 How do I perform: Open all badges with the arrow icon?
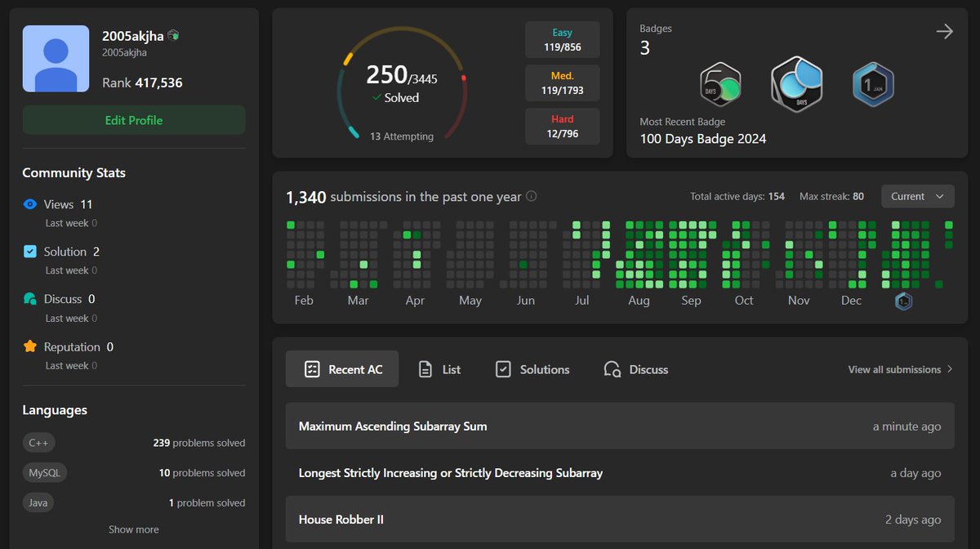coord(944,32)
